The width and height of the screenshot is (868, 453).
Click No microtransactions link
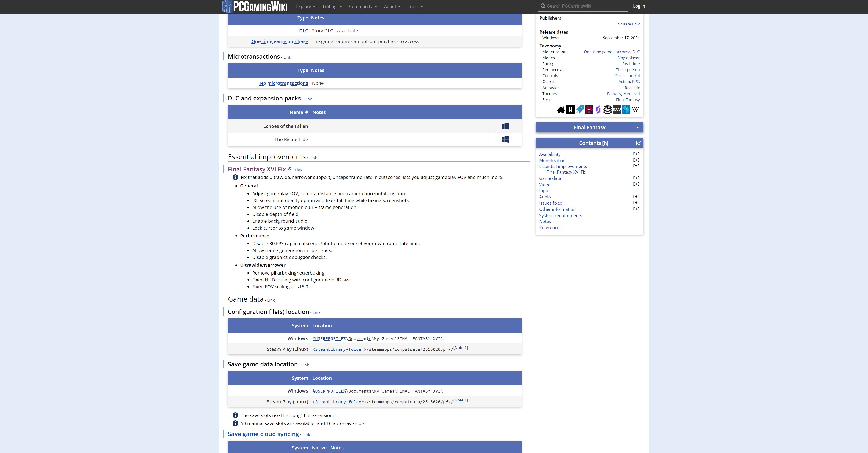pos(283,83)
